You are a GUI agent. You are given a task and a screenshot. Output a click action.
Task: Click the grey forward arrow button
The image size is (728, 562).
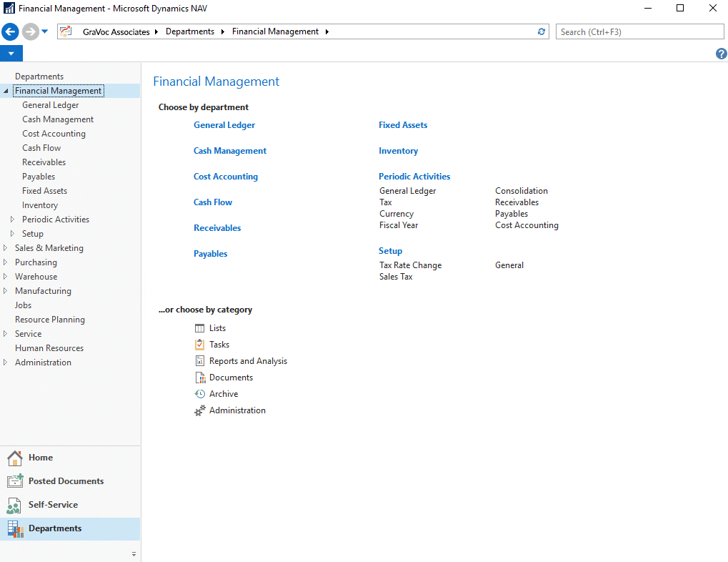[31, 31]
